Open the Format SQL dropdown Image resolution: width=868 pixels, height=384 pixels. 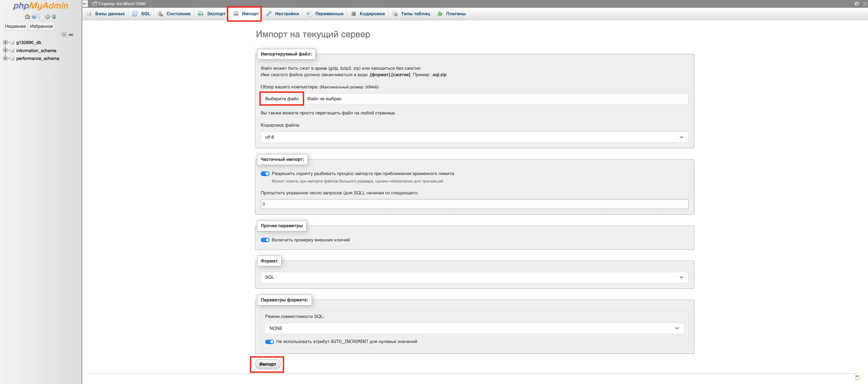click(474, 277)
